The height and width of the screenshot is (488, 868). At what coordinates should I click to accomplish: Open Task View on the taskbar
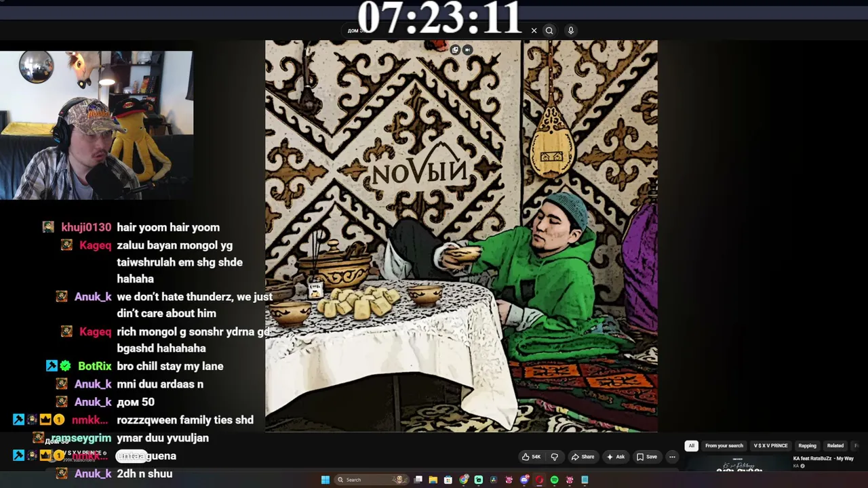pyautogui.click(x=418, y=480)
